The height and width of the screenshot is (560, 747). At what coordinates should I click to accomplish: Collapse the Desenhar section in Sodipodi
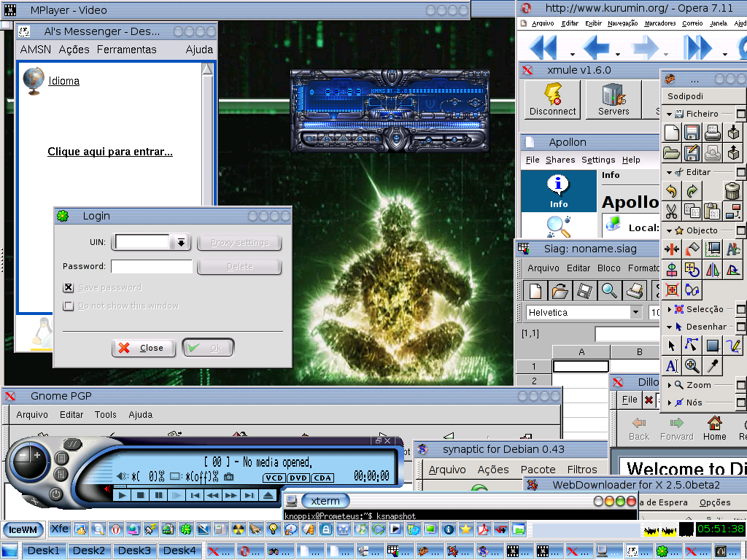coord(669,327)
